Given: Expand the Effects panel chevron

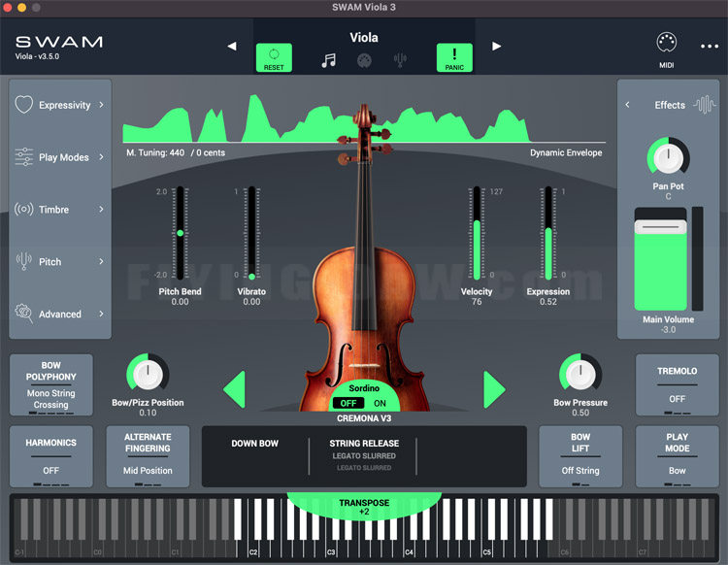Looking at the screenshot, I should (x=627, y=105).
